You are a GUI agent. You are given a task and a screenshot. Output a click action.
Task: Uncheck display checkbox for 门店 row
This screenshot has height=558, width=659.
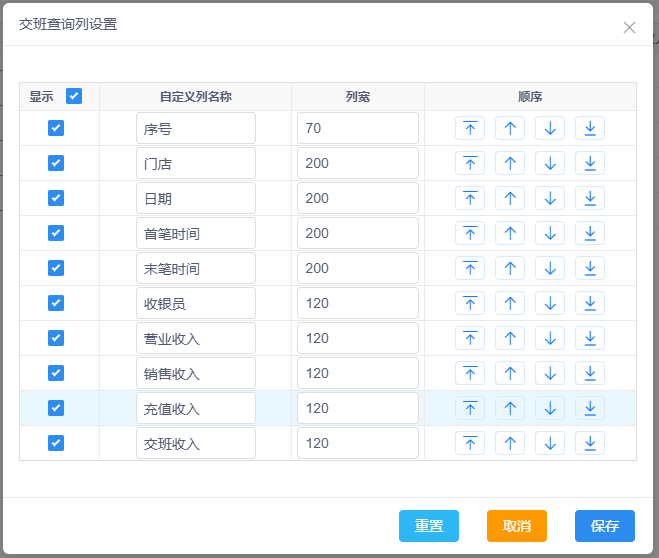[x=56, y=163]
